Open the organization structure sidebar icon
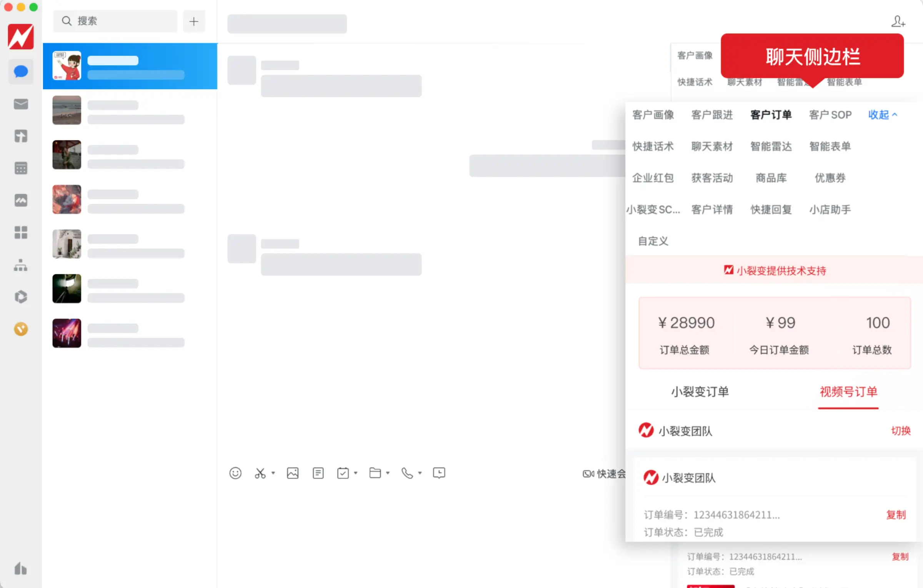This screenshot has height=588, width=923. pyautogui.click(x=21, y=265)
